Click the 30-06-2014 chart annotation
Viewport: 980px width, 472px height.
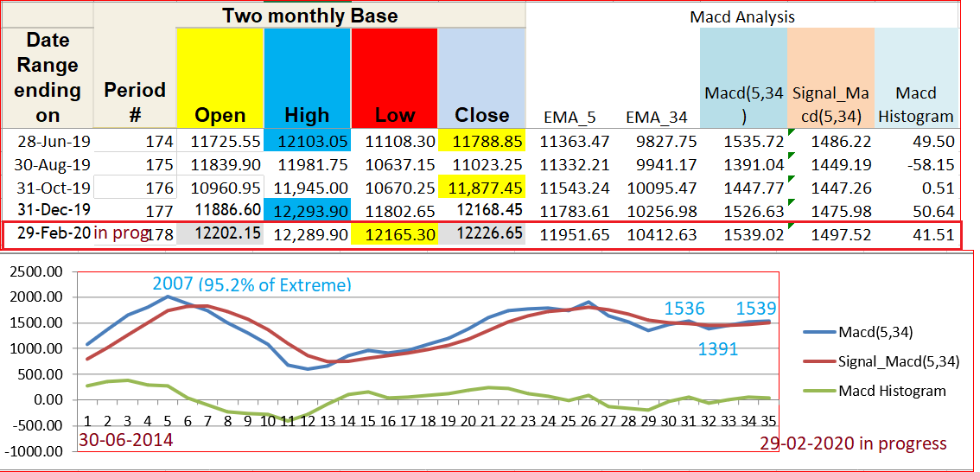(125, 440)
